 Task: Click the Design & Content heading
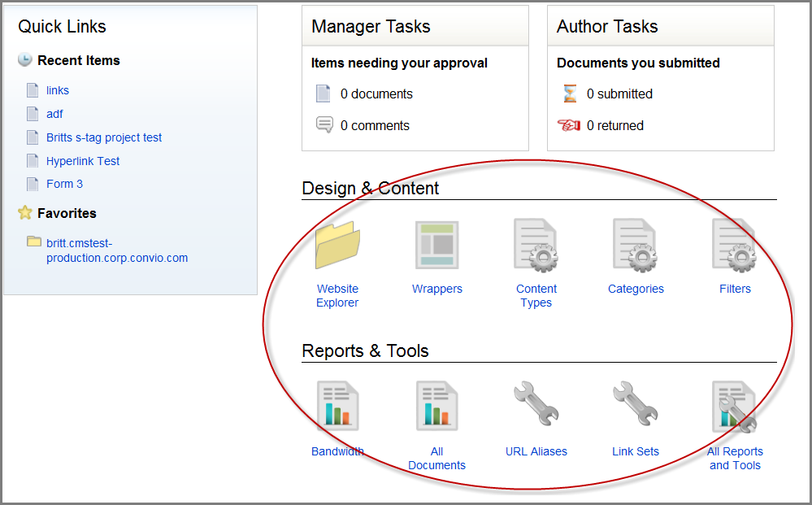pos(371,188)
